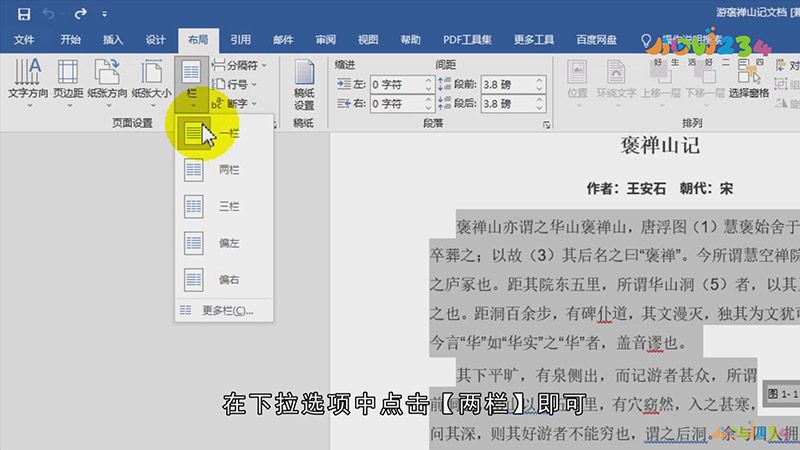Click the Undo arrow icon
Image resolution: width=800 pixels, height=450 pixels.
[x=49, y=14]
